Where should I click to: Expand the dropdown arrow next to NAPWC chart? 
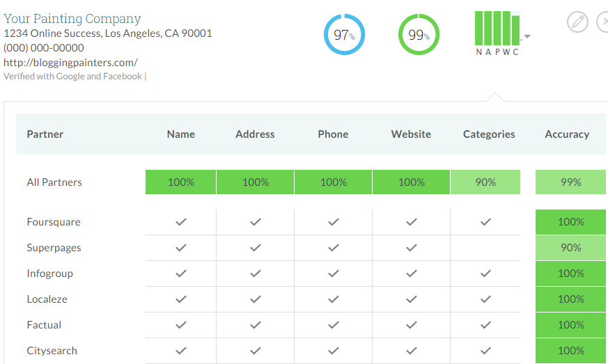[x=527, y=36]
